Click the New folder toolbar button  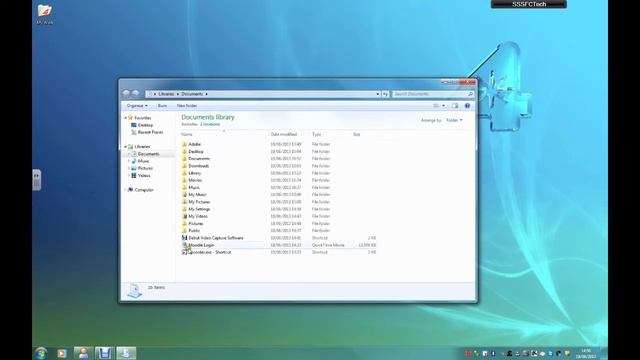(x=187, y=106)
